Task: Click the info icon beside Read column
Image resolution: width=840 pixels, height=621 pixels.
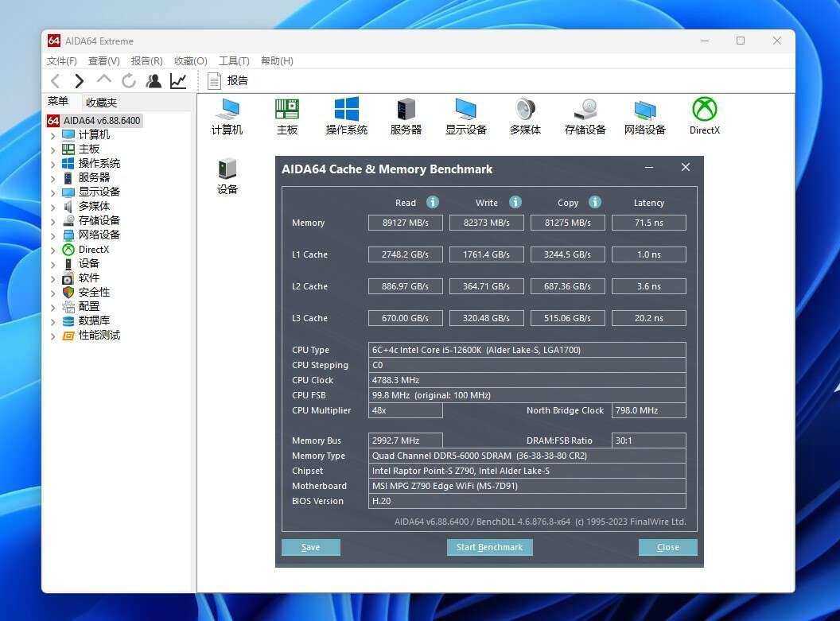Action: tap(432, 202)
